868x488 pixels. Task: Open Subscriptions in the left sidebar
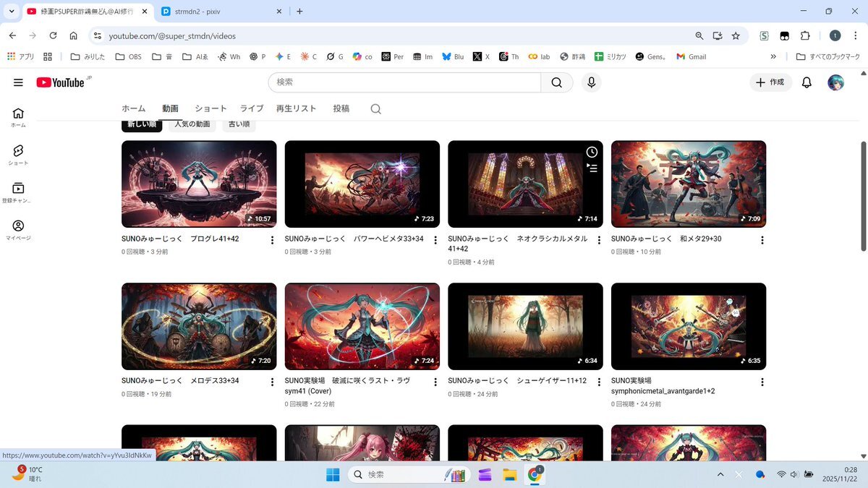18,192
